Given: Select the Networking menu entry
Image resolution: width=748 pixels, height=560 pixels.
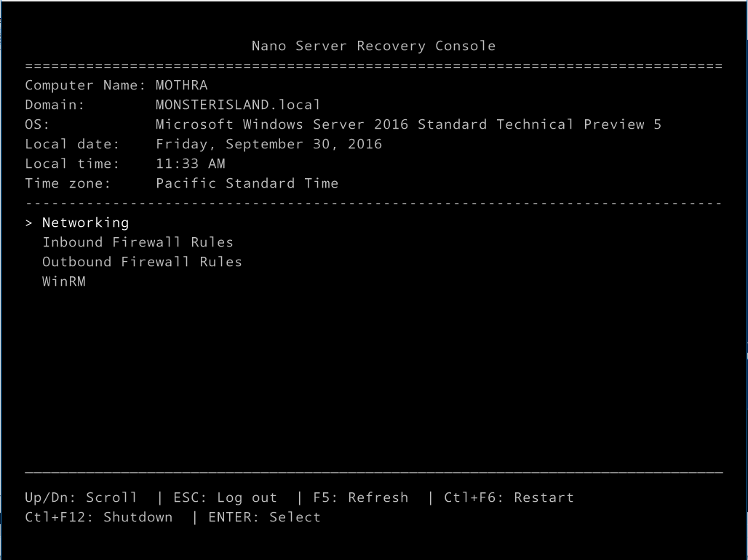Looking at the screenshot, I should tap(85, 222).
